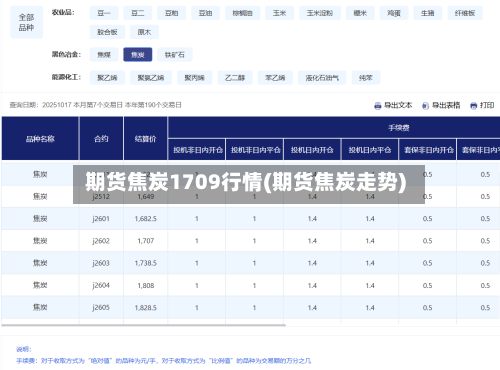Click the 投机非日内平仓 column header

coord(255,150)
